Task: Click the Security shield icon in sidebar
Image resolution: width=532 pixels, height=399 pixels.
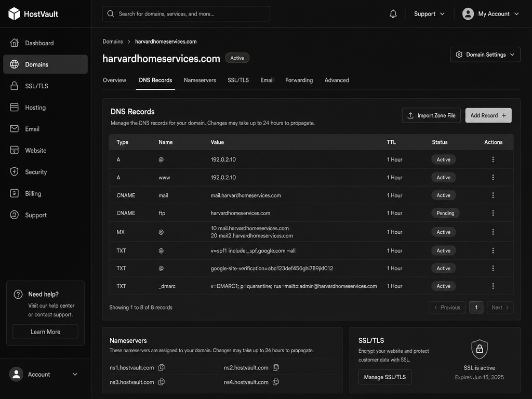Action: (x=14, y=171)
